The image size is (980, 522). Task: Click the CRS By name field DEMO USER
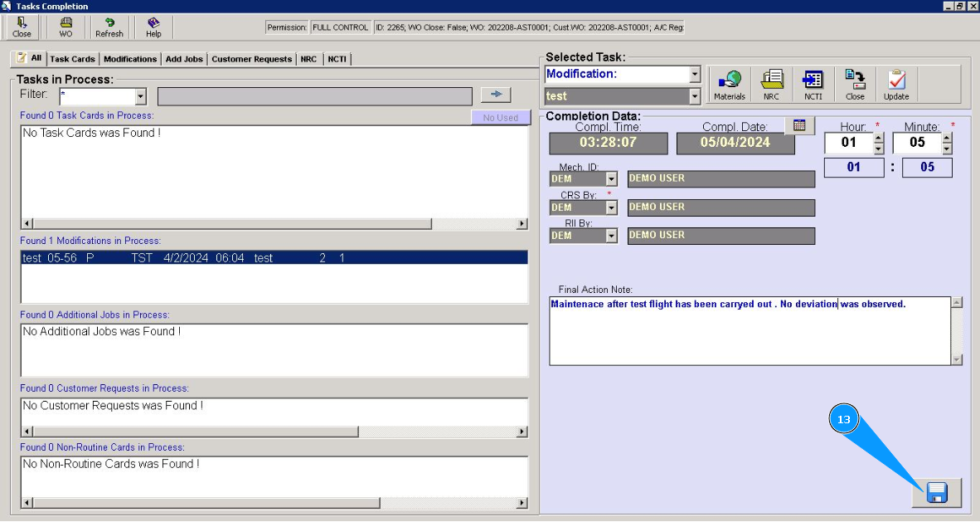721,207
